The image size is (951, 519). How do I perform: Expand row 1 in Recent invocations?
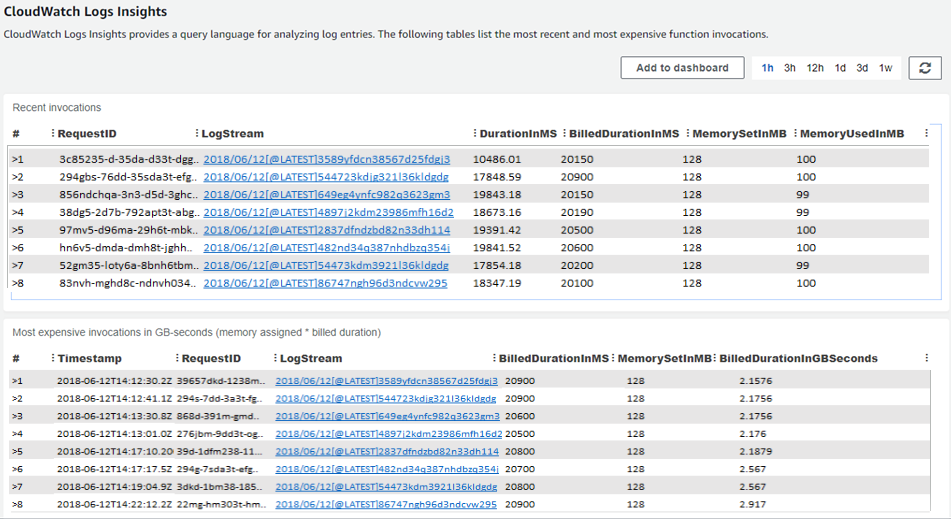tap(17, 159)
